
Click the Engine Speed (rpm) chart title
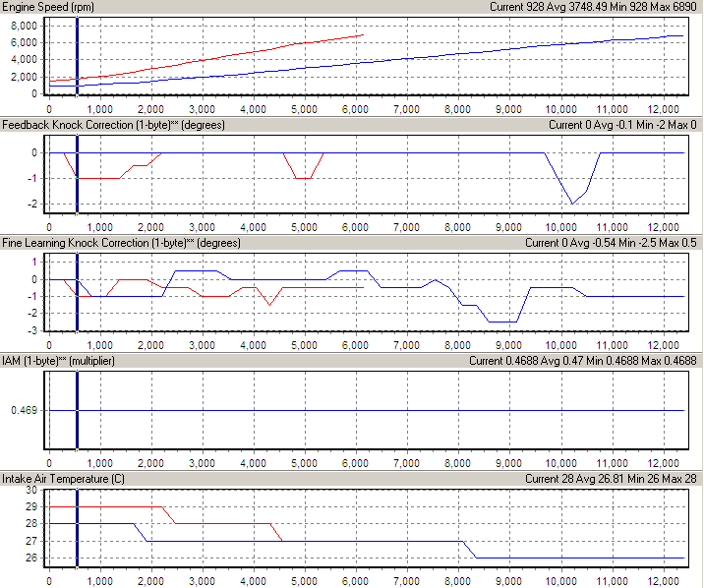pos(48,7)
